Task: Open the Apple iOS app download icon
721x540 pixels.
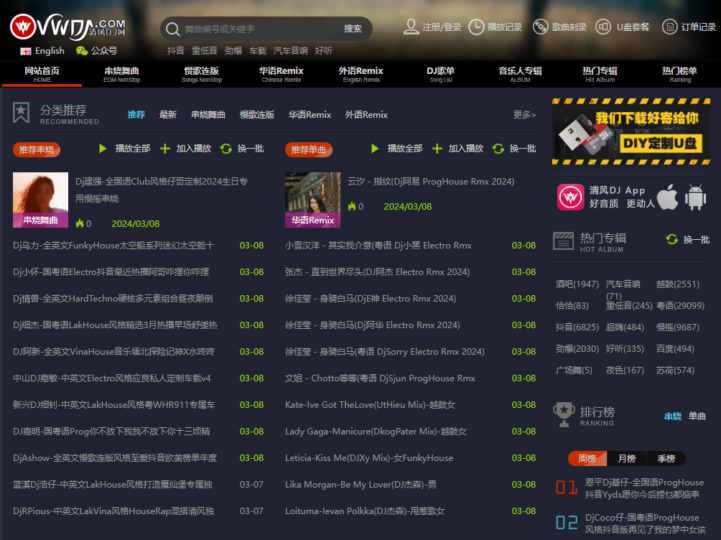Action: coord(667,197)
